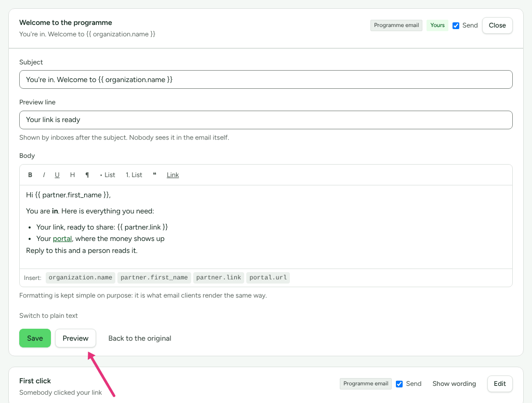Toggle Send for Welcome to the programme
Viewport: 532px width, 403px height.
(x=456, y=26)
